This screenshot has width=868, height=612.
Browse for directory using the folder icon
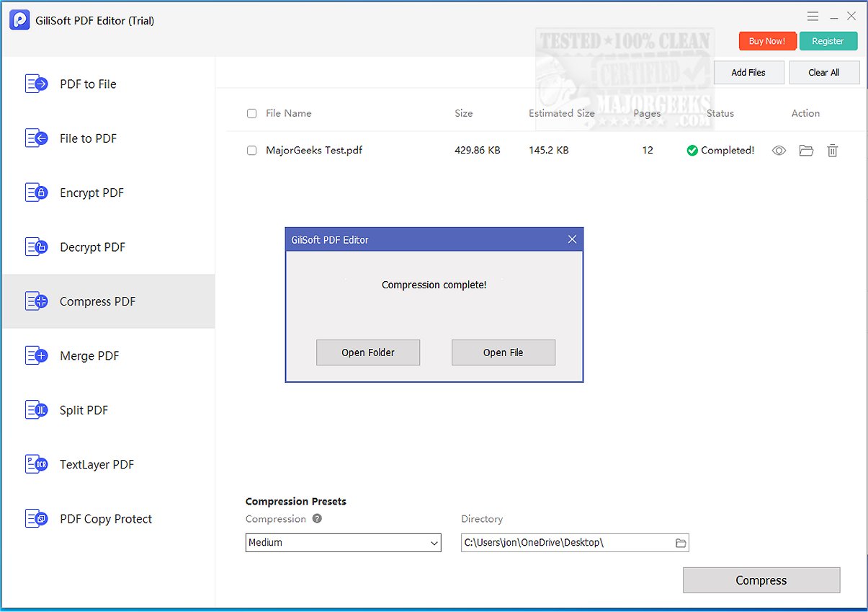click(x=681, y=543)
